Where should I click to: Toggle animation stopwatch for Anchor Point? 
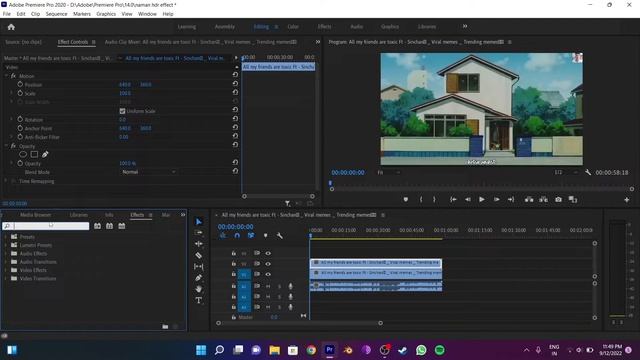pos(20,128)
